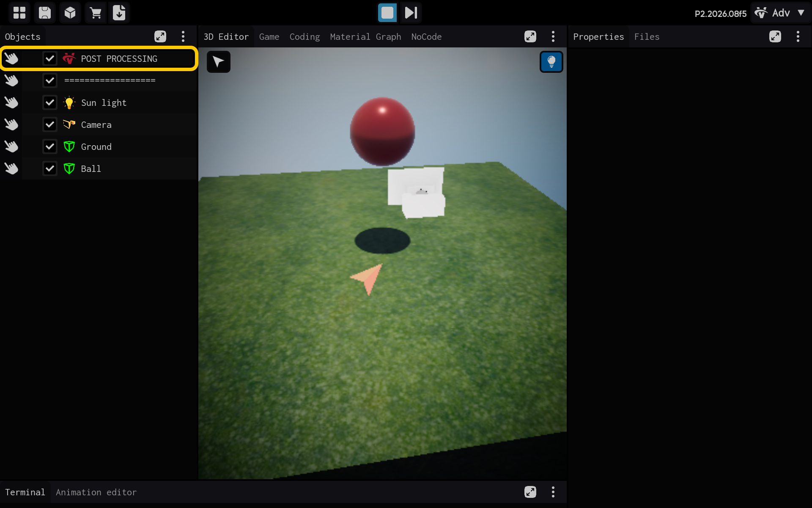
Task: Click hand drag icon for Ground
Action: click(x=11, y=146)
